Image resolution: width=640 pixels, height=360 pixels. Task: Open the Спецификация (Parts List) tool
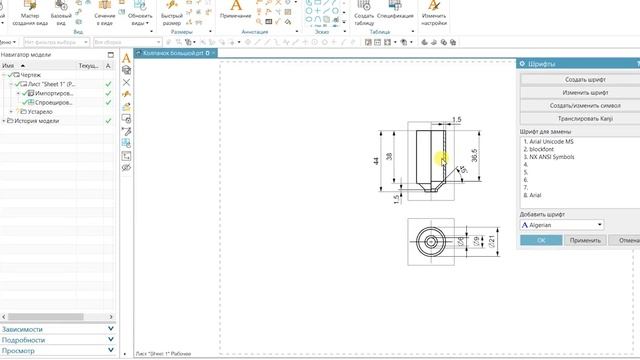point(395,10)
